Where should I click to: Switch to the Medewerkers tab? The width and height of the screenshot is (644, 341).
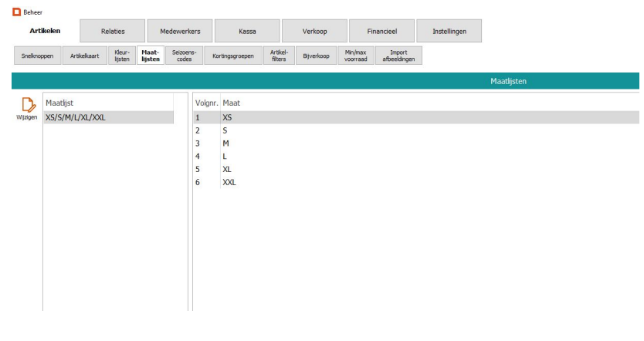[x=180, y=30]
